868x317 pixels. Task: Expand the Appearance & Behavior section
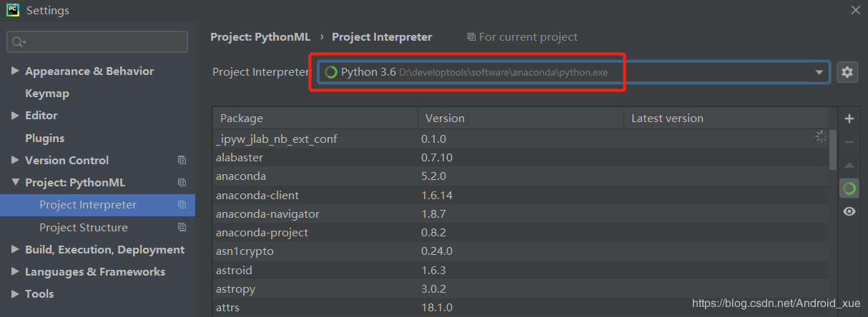click(15, 71)
